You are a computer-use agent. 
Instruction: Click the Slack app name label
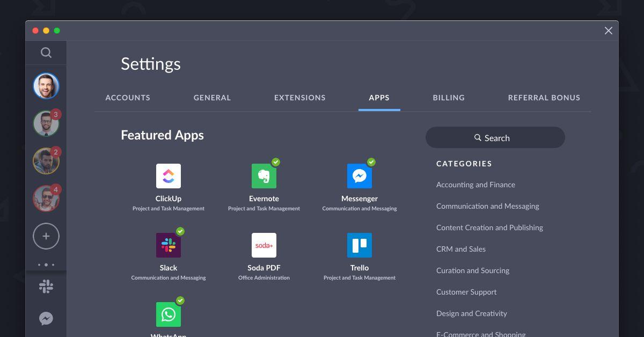coord(169,268)
